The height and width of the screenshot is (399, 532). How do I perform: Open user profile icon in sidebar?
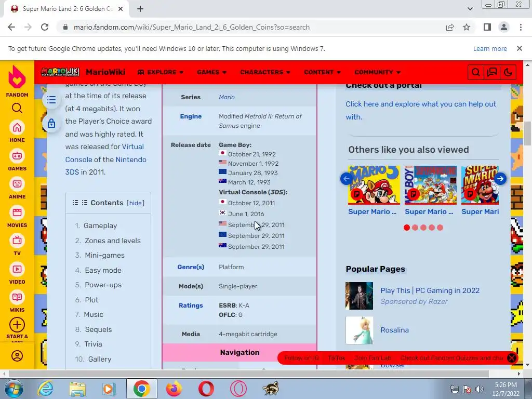[17, 356]
